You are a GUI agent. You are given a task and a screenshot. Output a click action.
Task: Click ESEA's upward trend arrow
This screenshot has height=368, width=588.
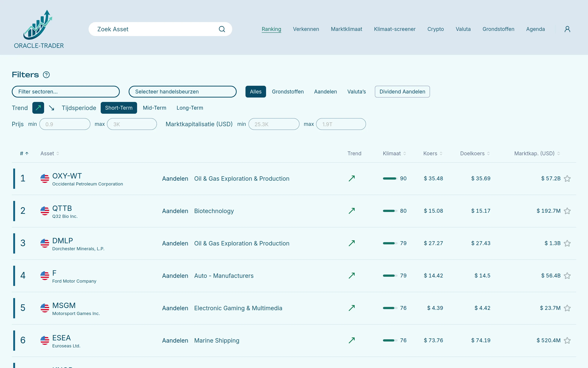click(x=352, y=341)
